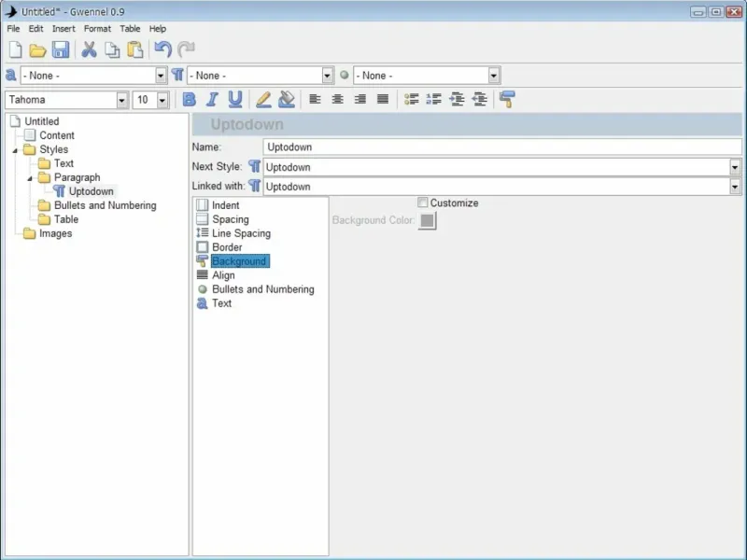
Task: Open the Format menu
Action: coord(97,29)
